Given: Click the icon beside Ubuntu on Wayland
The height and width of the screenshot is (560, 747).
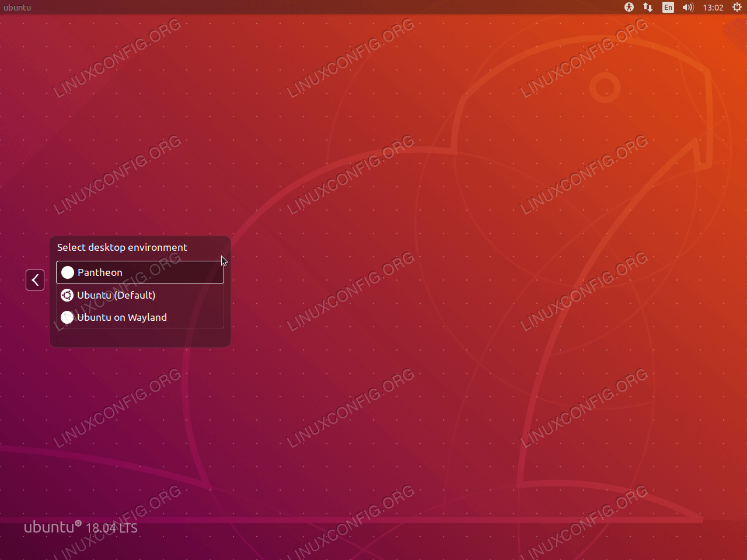Looking at the screenshot, I should (67, 317).
